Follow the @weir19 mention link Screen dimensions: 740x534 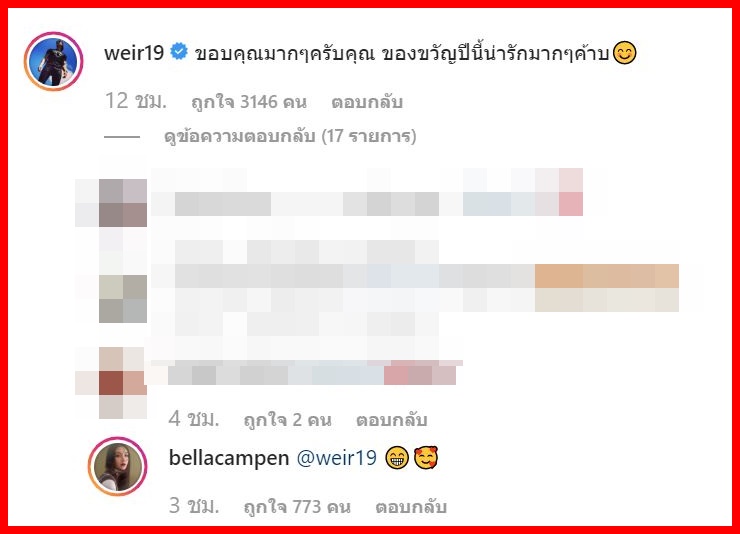(336, 458)
